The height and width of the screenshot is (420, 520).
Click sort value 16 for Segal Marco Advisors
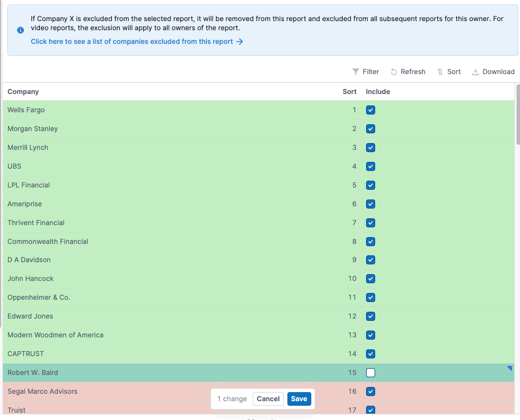[352, 392]
